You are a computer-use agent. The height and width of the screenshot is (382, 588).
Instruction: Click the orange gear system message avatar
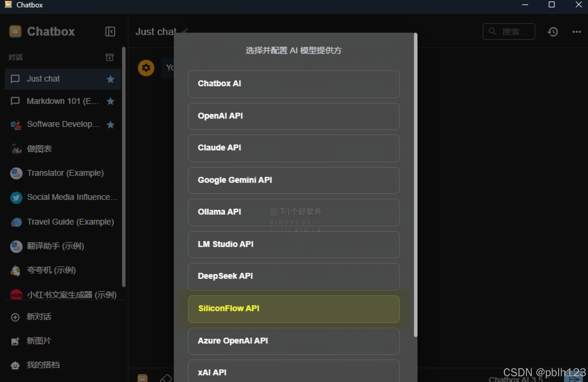pos(146,68)
